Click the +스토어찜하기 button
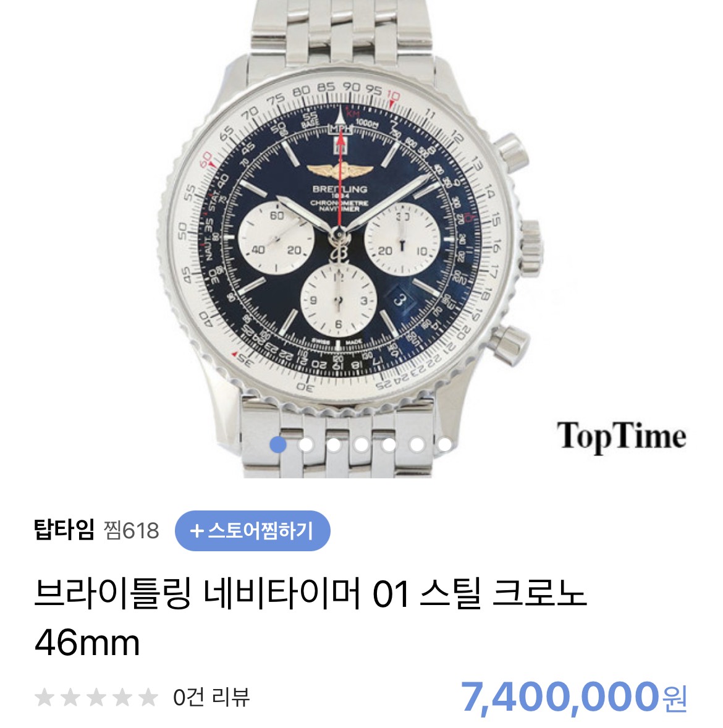Viewport: 723px width, 728px height. (x=253, y=531)
